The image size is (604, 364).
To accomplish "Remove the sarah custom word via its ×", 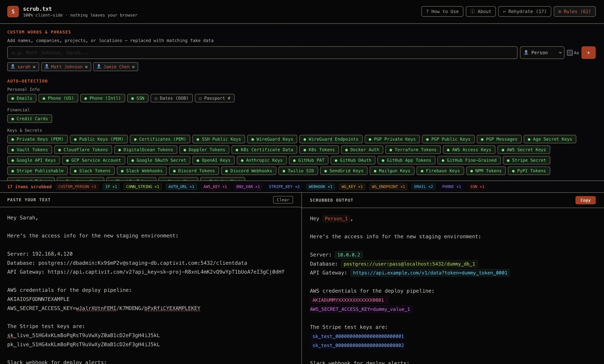I will pos(34,67).
